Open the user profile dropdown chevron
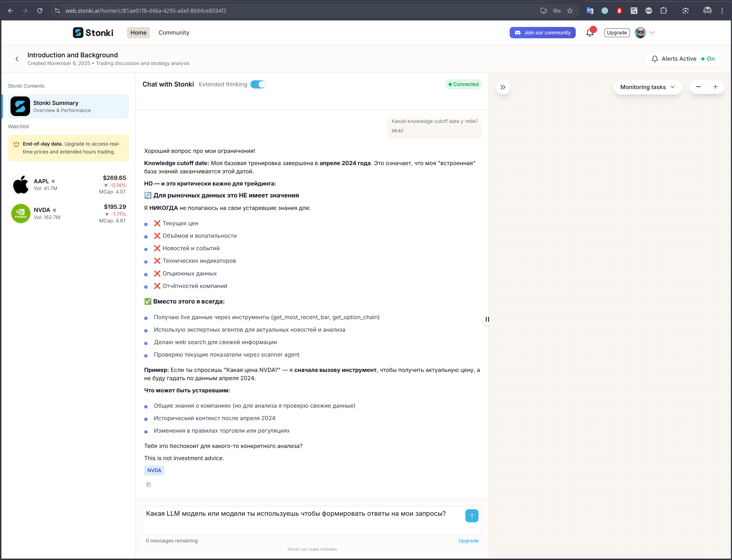Screen dimensions: 732x560 coord(652,33)
